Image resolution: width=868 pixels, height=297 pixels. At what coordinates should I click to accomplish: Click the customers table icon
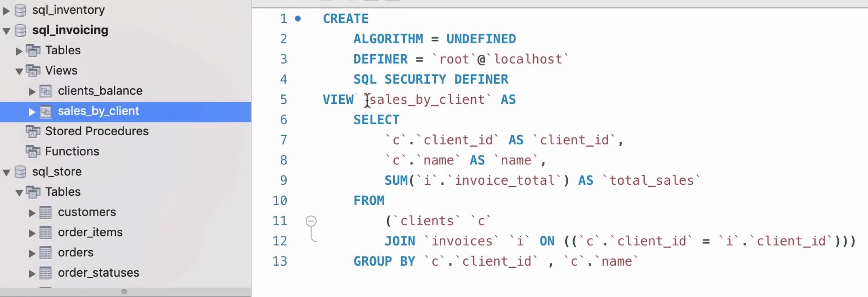45,212
